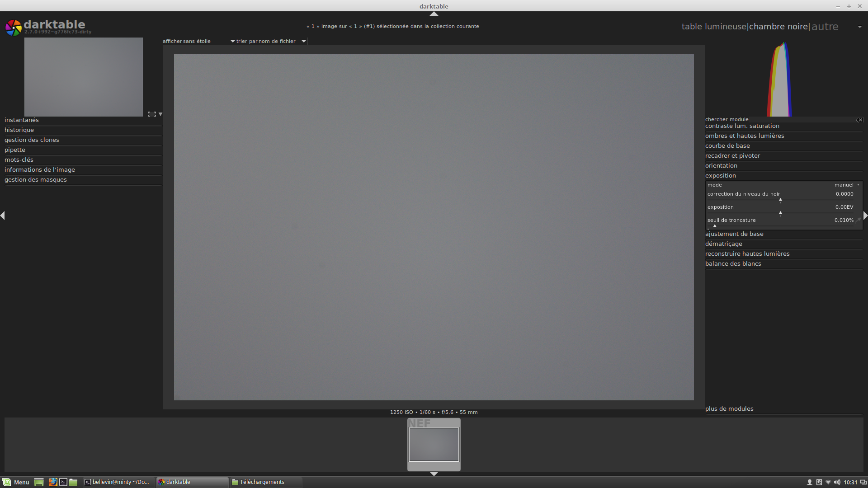The image size is (868, 488).
Task: Switch to bellevin@minty terminal window in taskbar
Action: pyautogui.click(x=119, y=482)
